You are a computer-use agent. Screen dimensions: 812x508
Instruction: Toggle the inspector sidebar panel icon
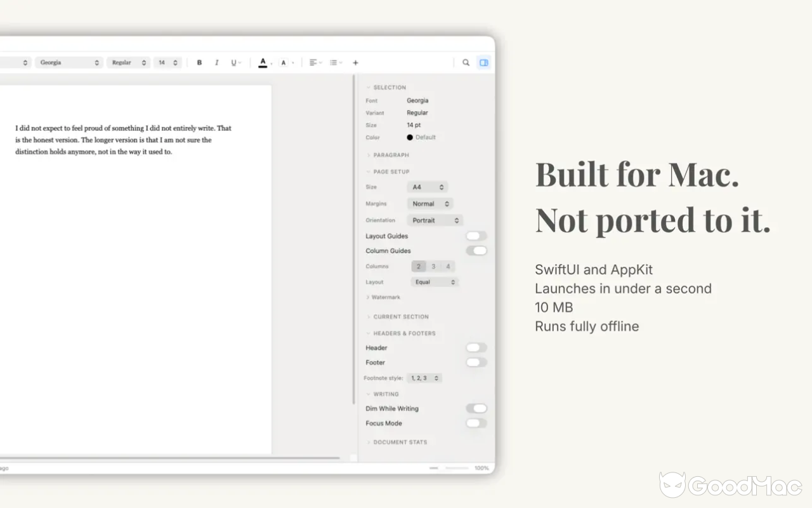(483, 63)
